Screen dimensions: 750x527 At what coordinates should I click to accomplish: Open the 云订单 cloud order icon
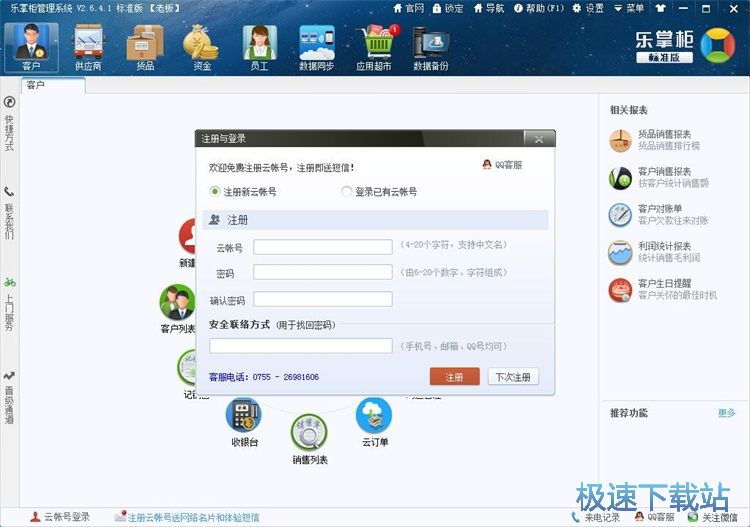pyautogui.click(x=375, y=422)
